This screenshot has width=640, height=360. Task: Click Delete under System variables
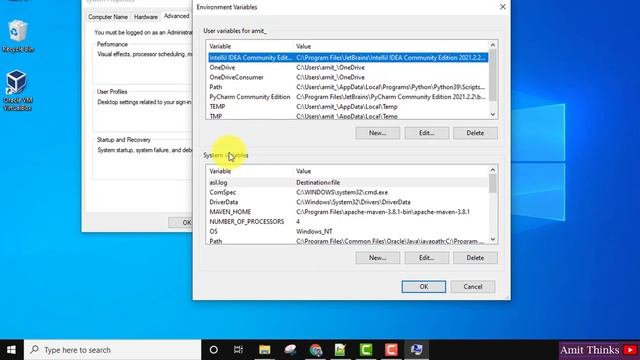475,258
